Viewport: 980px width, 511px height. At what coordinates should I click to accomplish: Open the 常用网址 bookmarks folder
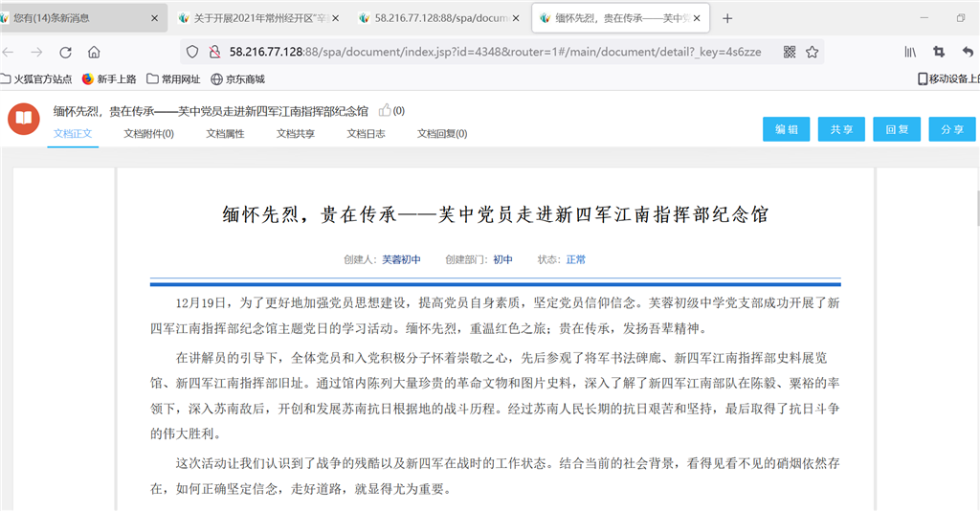coord(173,78)
